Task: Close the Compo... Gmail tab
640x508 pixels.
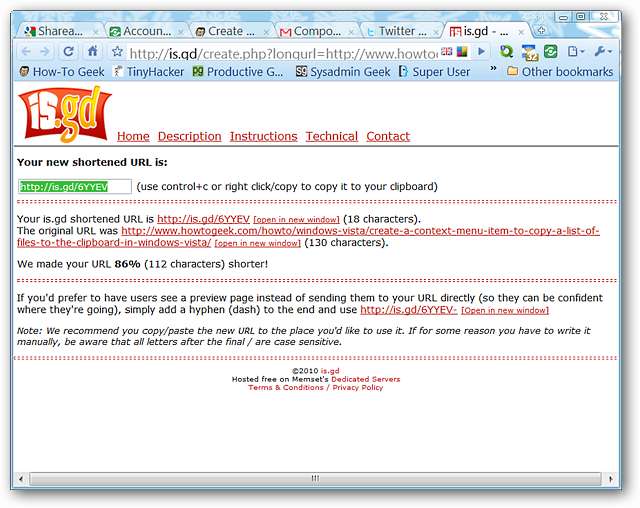Action: [x=351, y=32]
